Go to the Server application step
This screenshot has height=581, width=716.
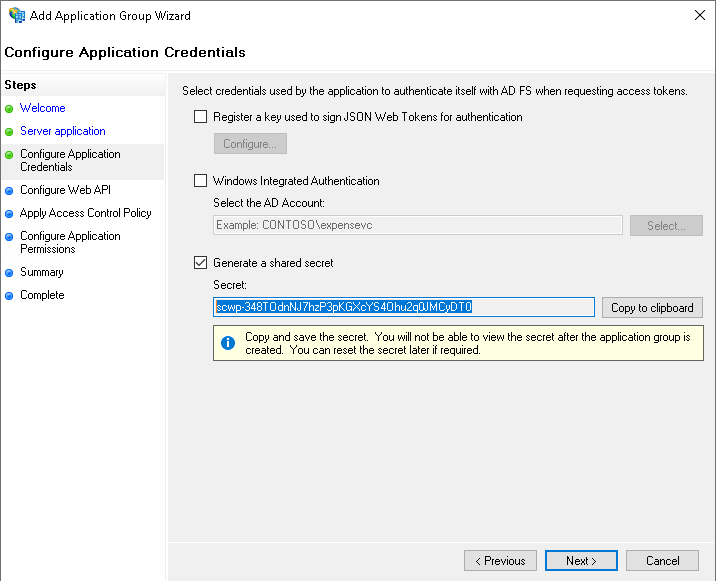(62, 131)
